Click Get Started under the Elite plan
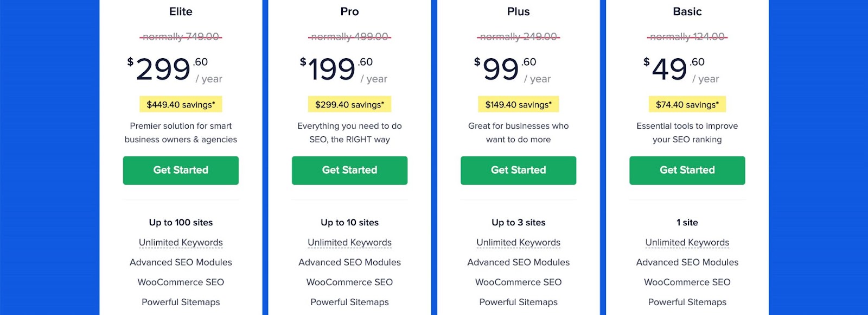Viewport: 868px width, 315px height. tap(181, 170)
